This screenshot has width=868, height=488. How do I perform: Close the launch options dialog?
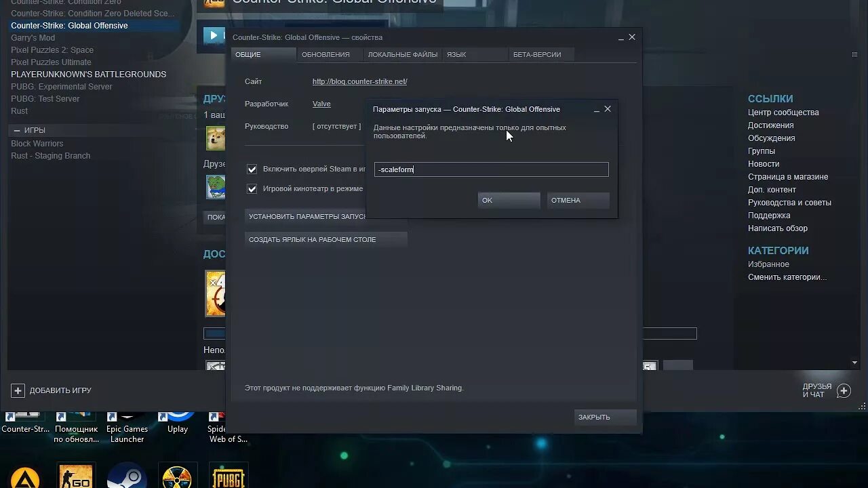[608, 108]
